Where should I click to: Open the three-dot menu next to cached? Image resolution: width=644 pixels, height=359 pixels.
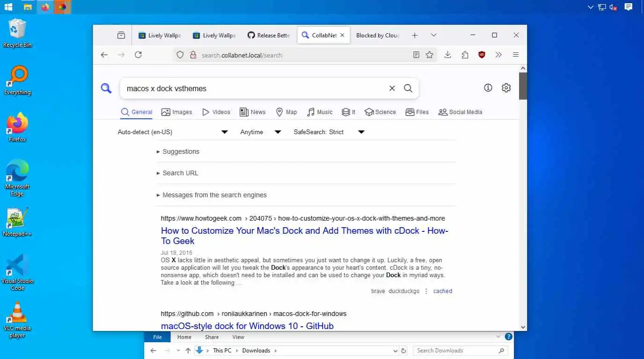pos(426,291)
